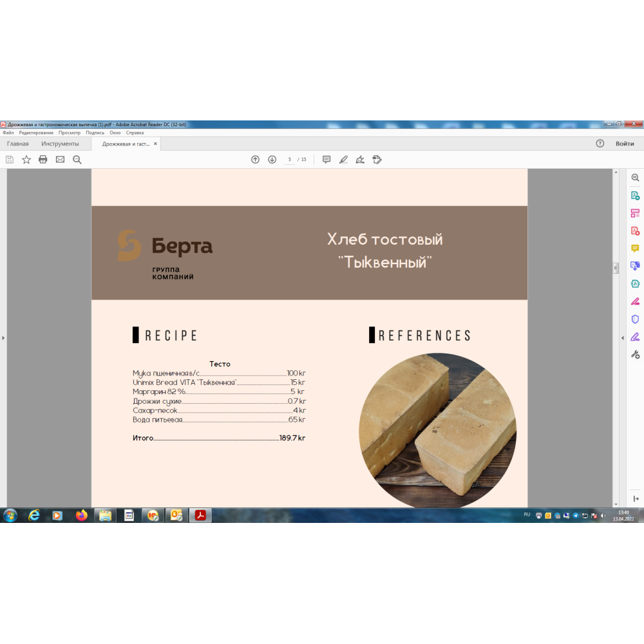Go to the previous page arrow
The height and width of the screenshot is (644, 644).
pyautogui.click(x=255, y=160)
